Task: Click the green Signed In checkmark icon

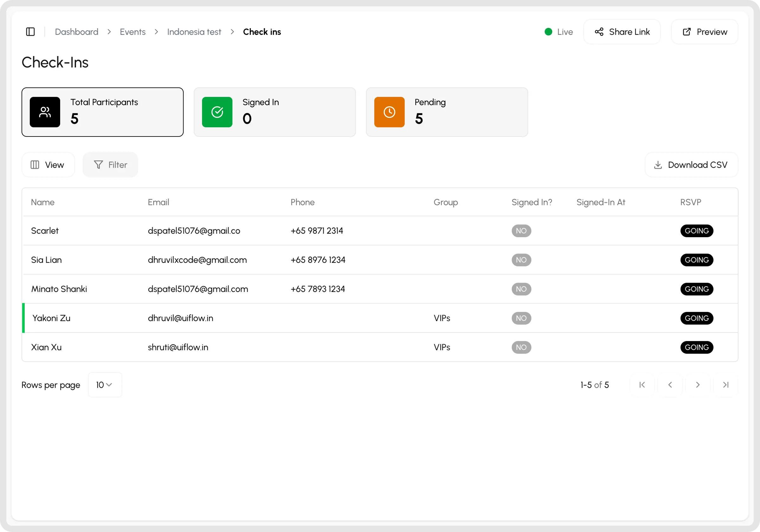Action: click(x=217, y=112)
